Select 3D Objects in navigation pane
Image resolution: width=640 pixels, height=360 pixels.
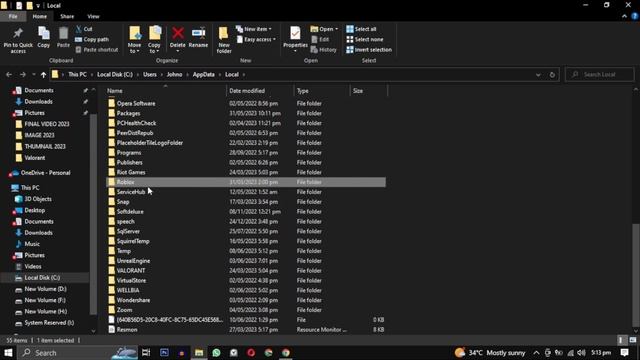(38, 199)
